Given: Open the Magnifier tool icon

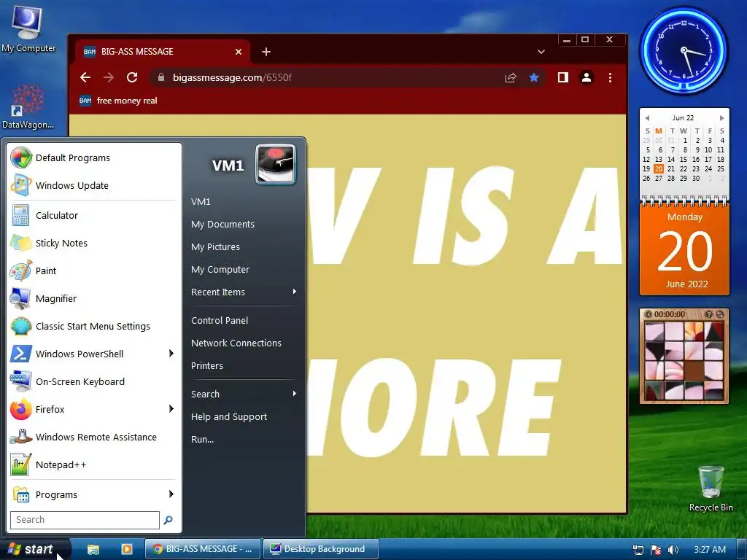Looking at the screenshot, I should [x=21, y=298].
